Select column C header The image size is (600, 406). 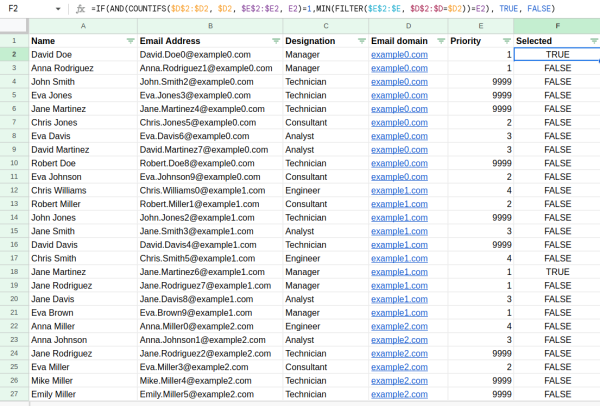point(326,26)
